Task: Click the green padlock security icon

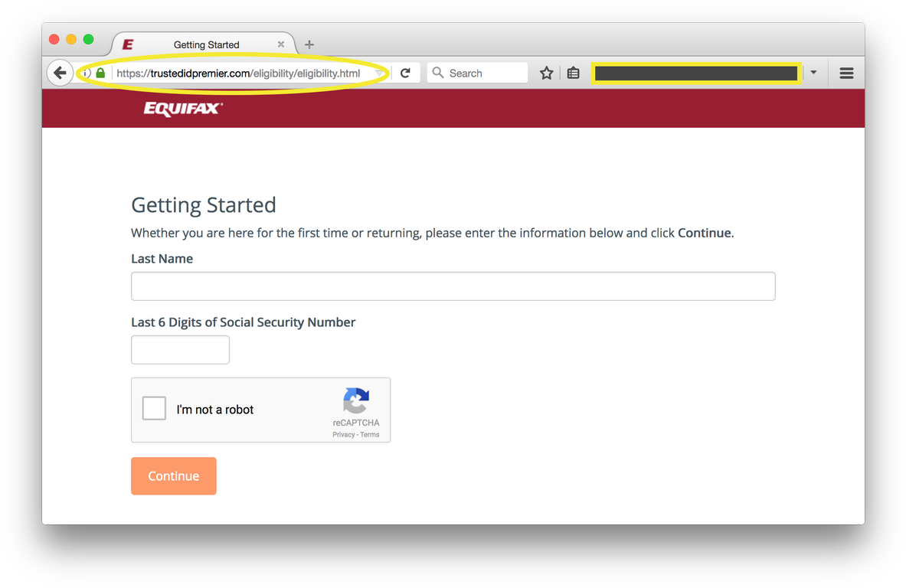Action: [100, 73]
